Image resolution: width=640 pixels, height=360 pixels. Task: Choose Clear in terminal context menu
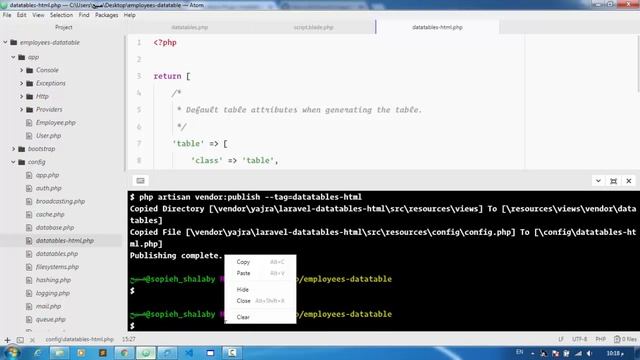(x=260, y=317)
